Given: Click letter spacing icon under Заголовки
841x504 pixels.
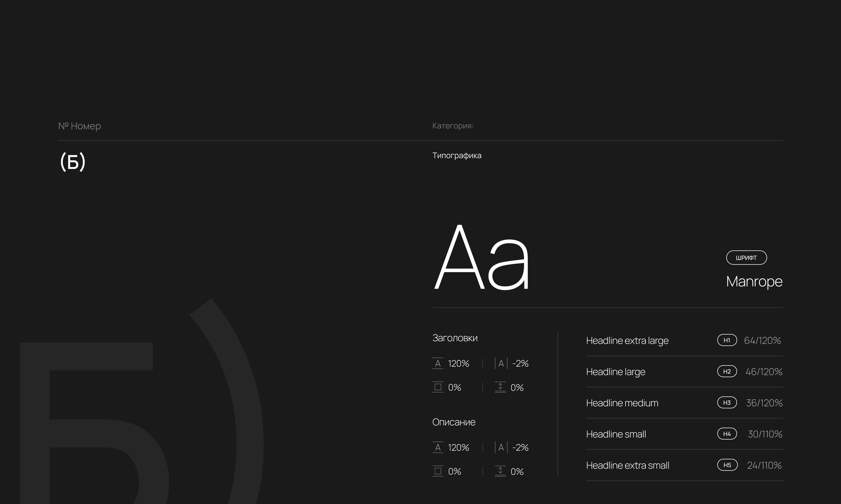Looking at the screenshot, I should tap(501, 363).
